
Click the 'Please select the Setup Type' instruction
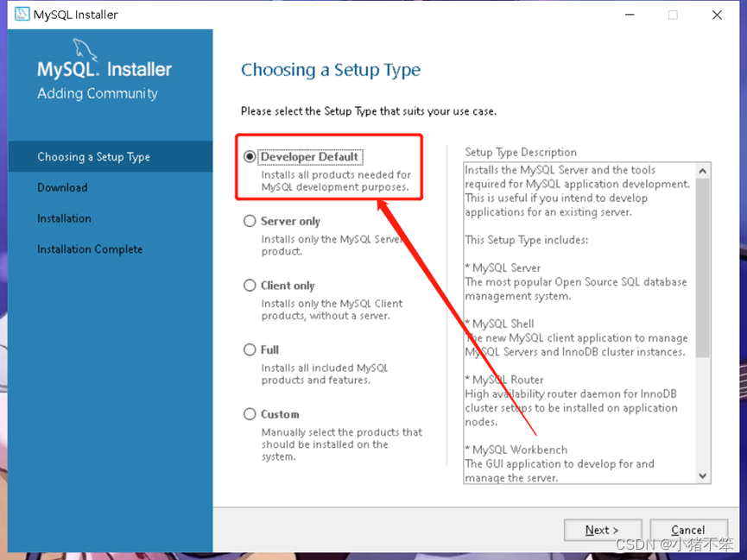(x=369, y=111)
